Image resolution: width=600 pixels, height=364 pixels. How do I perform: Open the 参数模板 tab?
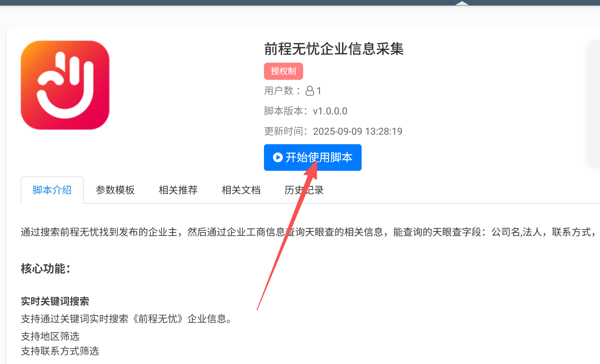tap(115, 190)
